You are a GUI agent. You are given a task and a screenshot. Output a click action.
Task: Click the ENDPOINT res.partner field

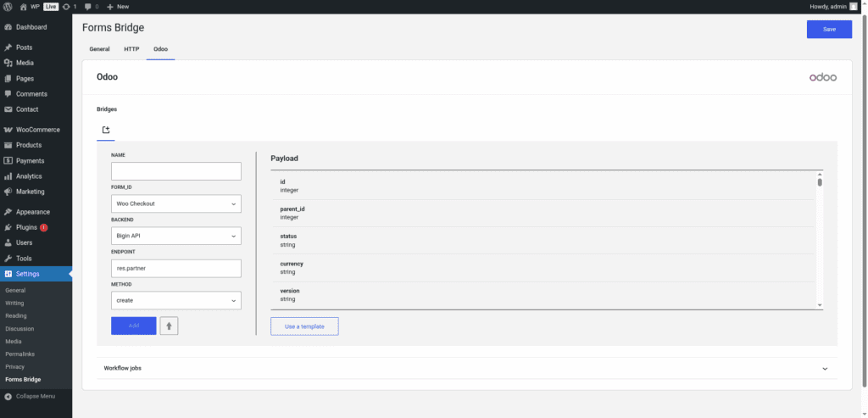176,269
